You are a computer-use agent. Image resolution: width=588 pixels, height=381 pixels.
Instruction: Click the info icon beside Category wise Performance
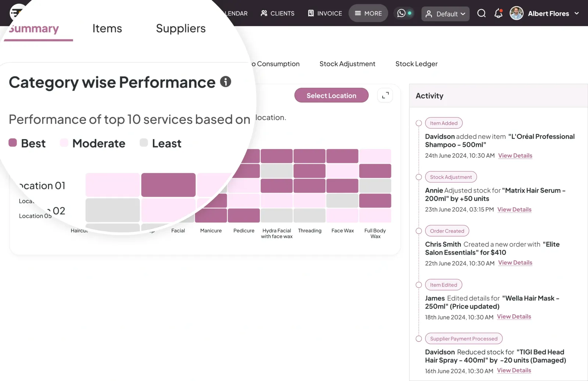(x=226, y=81)
